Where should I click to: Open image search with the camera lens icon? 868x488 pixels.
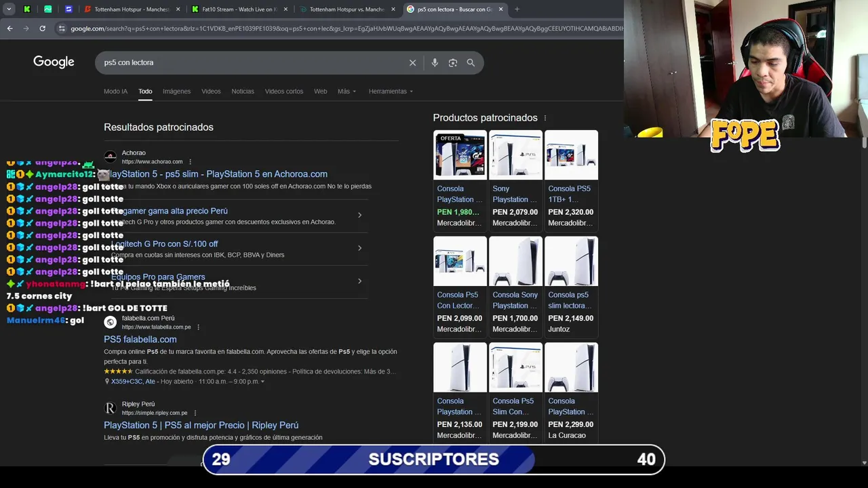[452, 62]
